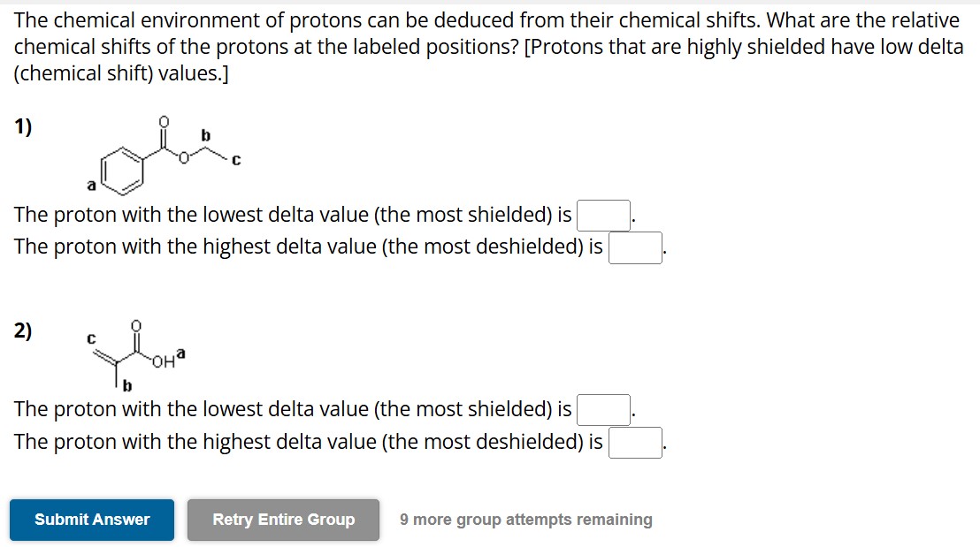
Task: Click the label a near OH in structure 2
Action: 180,352
